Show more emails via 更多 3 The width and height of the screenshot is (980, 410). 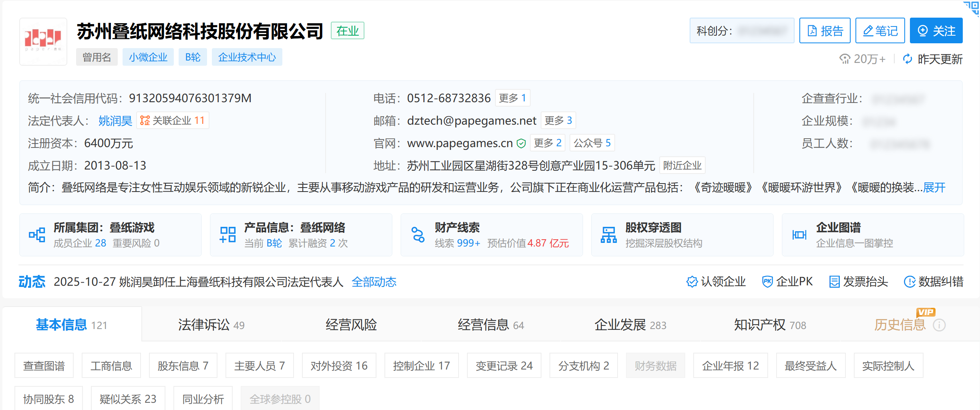(558, 121)
